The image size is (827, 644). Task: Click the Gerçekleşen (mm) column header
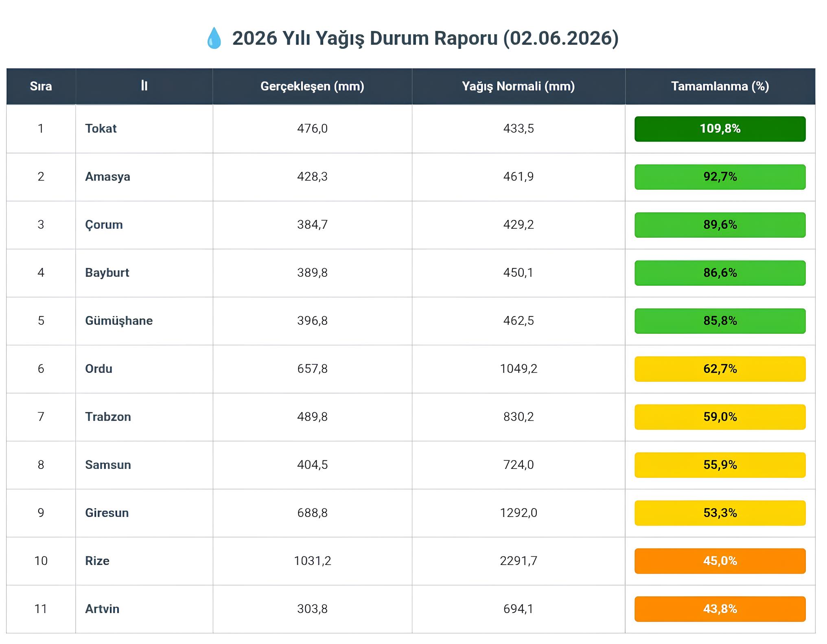[312, 86]
